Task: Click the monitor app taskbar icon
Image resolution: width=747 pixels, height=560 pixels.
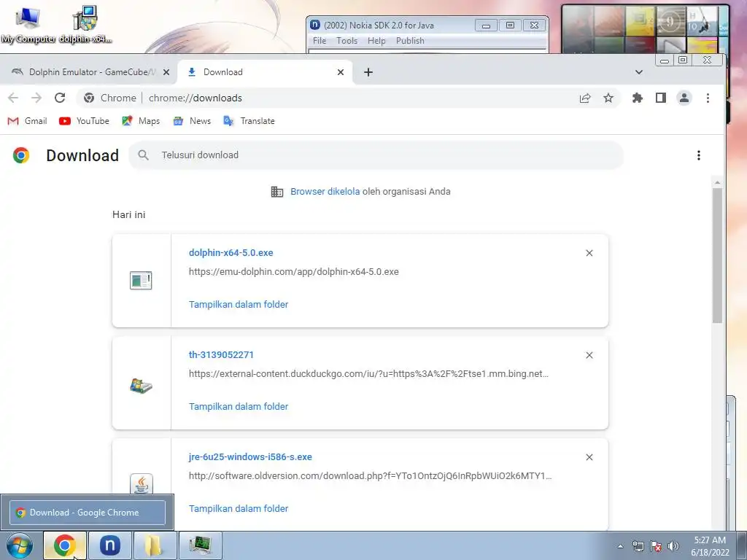Action: [x=200, y=545]
